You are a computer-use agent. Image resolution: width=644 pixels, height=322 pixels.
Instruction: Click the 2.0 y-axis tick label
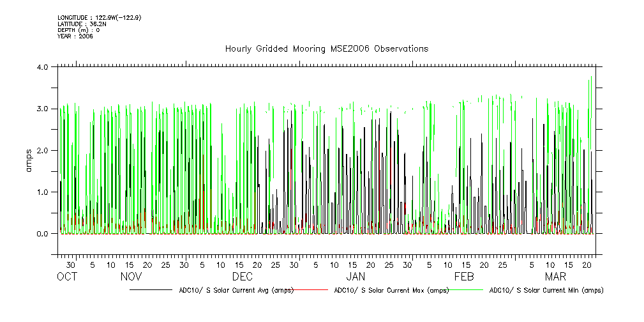(43, 150)
